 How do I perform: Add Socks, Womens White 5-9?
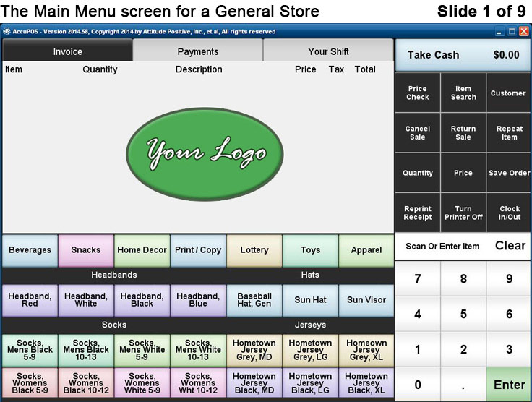click(x=142, y=383)
